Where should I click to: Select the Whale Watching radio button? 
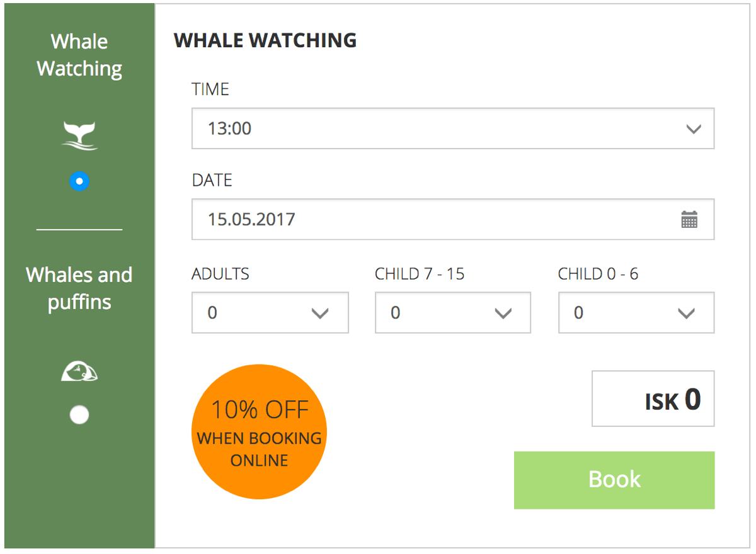pos(79,181)
